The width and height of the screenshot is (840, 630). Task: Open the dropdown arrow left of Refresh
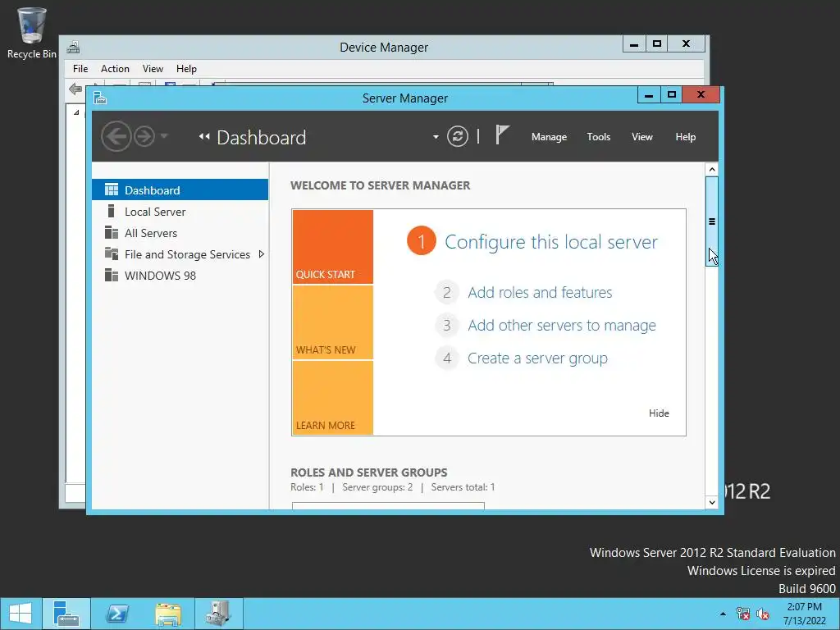pyautogui.click(x=436, y=137)
